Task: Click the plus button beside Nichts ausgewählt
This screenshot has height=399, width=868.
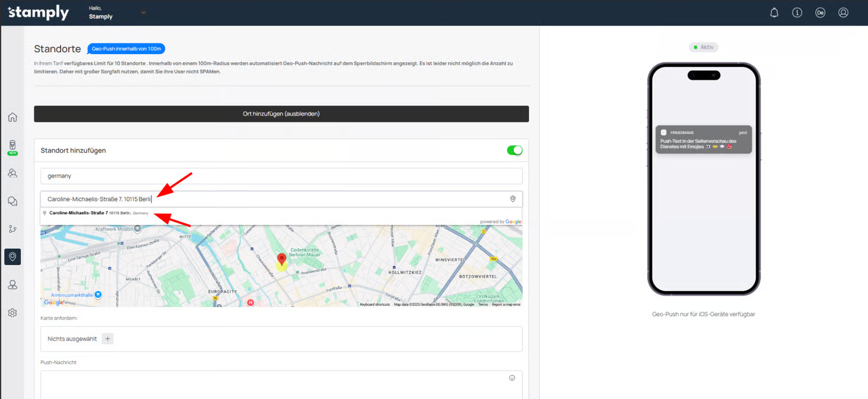Action: 107,338
